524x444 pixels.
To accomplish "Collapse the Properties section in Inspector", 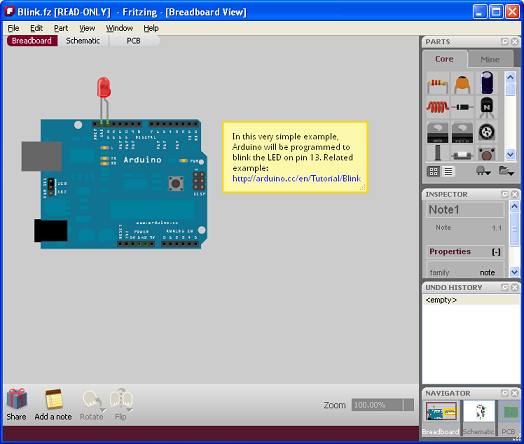I will tap(496, 252).
